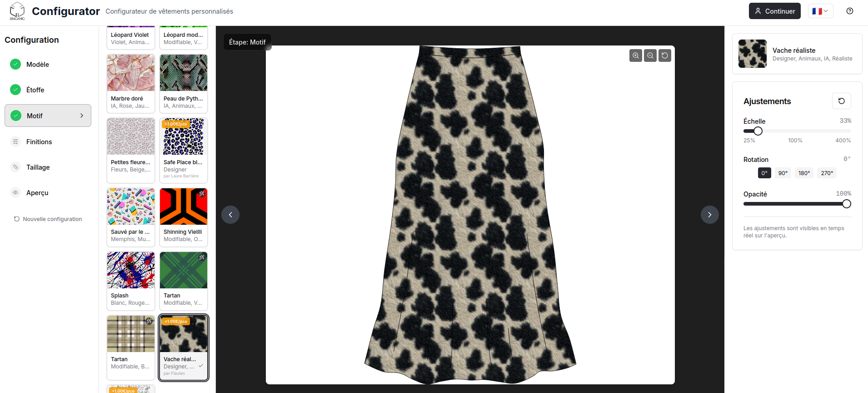Click the Taillage ruler icon
The height and width of the screenshot is (393, 868).
click(15, 167)
